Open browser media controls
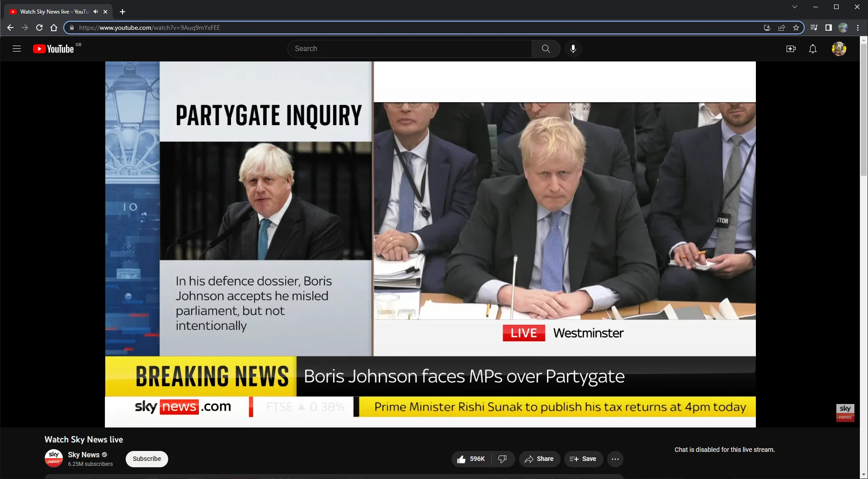 point(814,28)
